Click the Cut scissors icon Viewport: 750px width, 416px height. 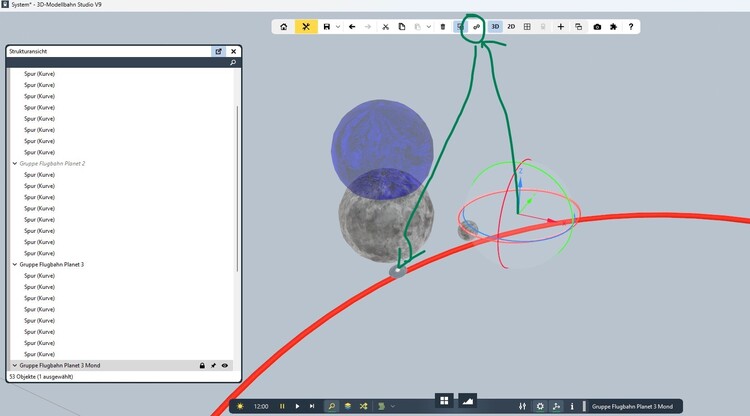386,27
